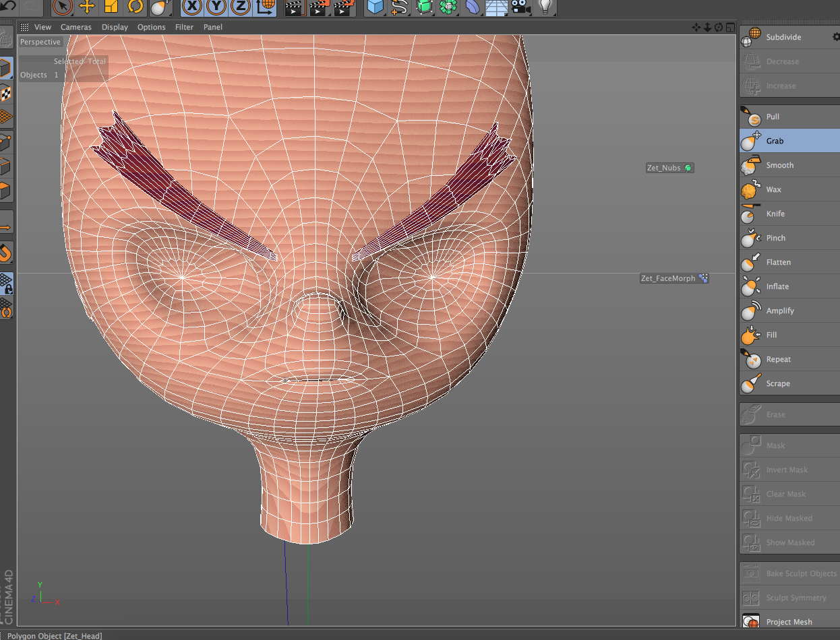
Task: Select the Move tool in top toolbar
Action: (87, 7)
